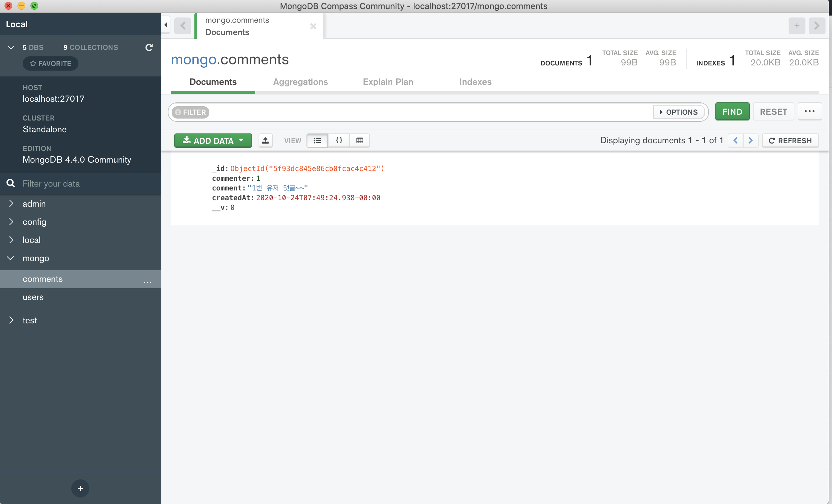Switch to list view

pyautogui.click(x=317, y=141)
